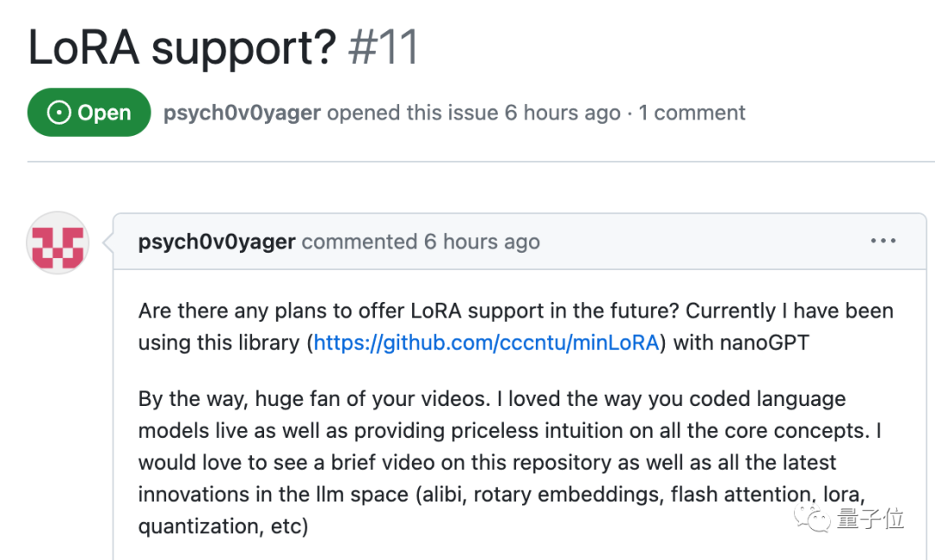935x560 pixels.
Task: Click the 量子位 watermark text
Action: [x=870, y=518]
